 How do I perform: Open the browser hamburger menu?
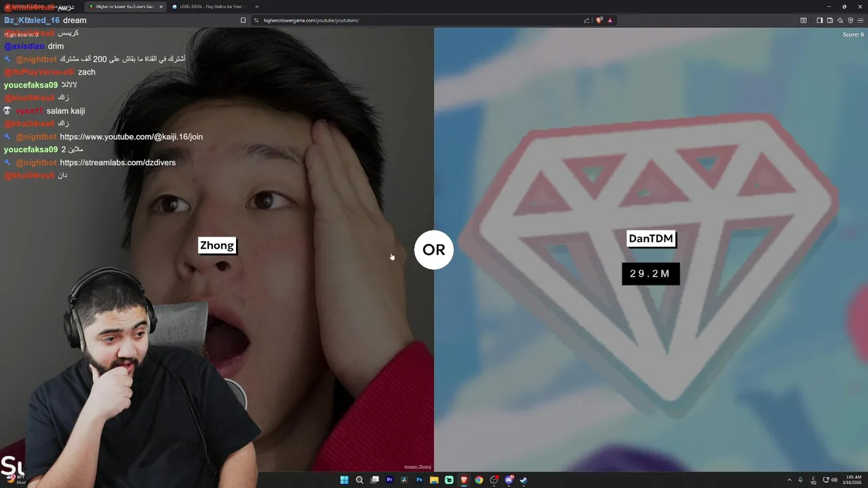pyautogui.click(x=861, y=20)
